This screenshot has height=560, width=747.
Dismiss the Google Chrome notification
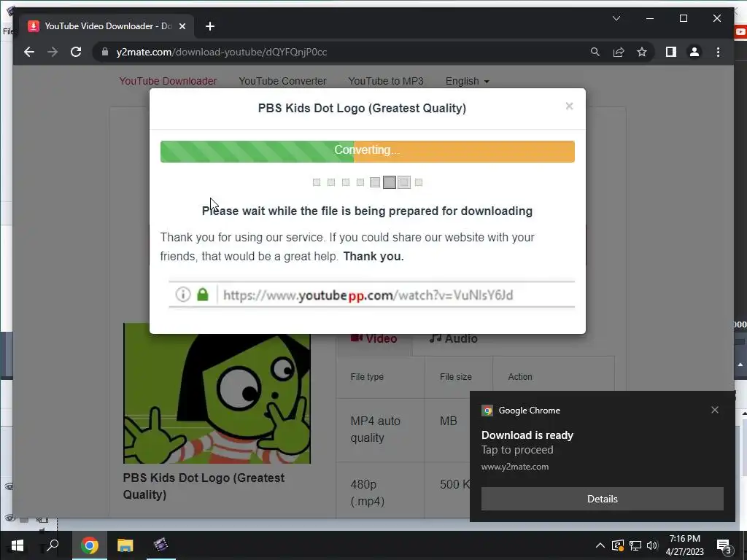[715, 410]
